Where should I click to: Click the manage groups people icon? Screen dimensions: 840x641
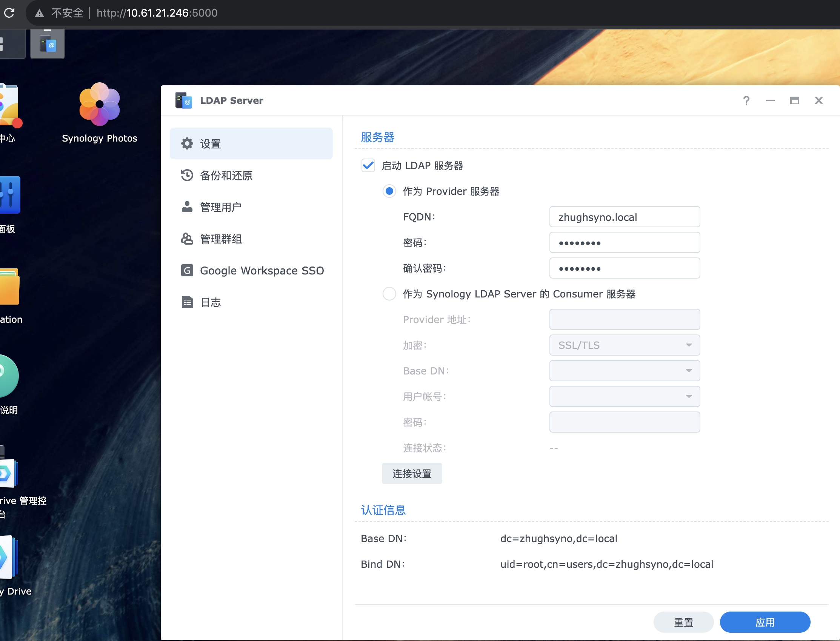click(187, 239)
